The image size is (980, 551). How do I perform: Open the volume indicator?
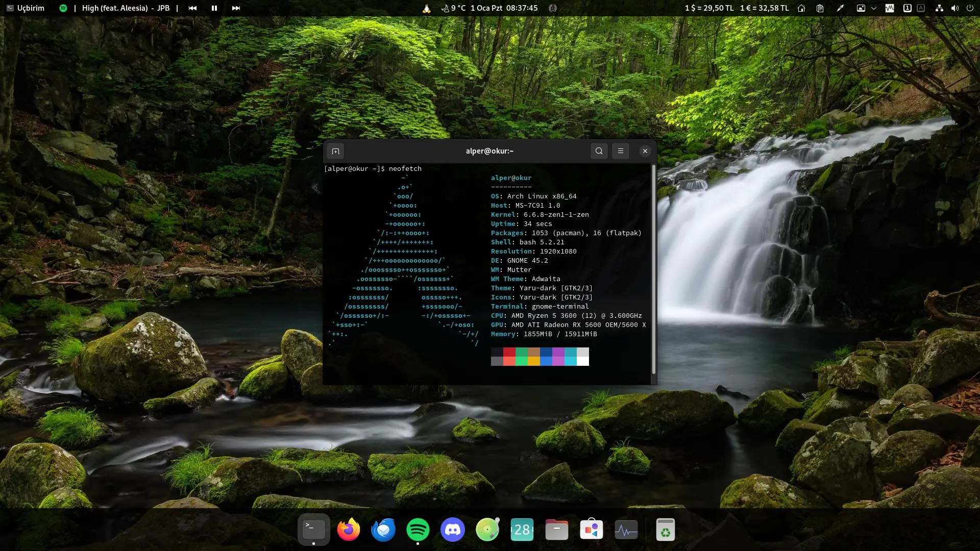click(x=954, y=8)
